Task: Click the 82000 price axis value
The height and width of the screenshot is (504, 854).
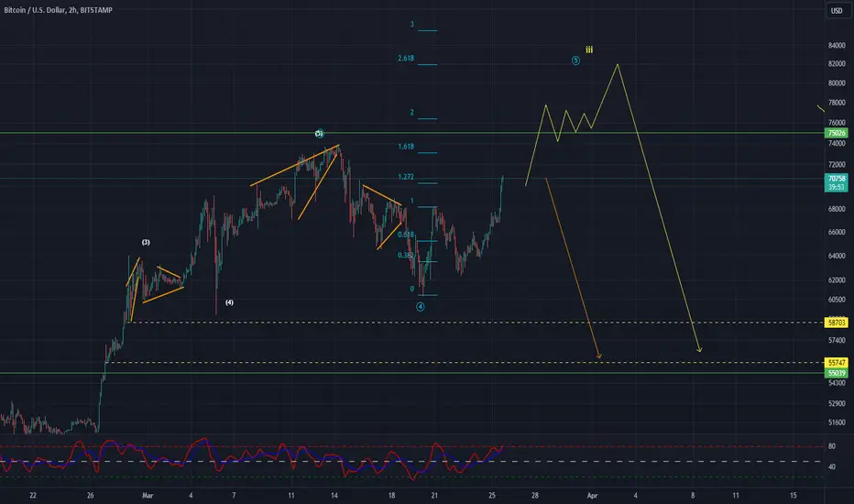Action: pyautogui.click(x=837, y=64)
